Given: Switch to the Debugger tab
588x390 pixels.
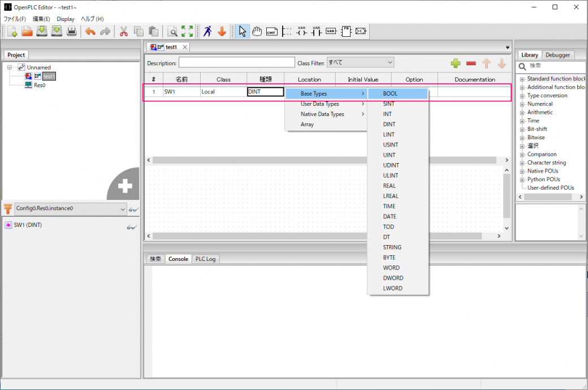Looking at the screenshot, I should click(558, 55).
